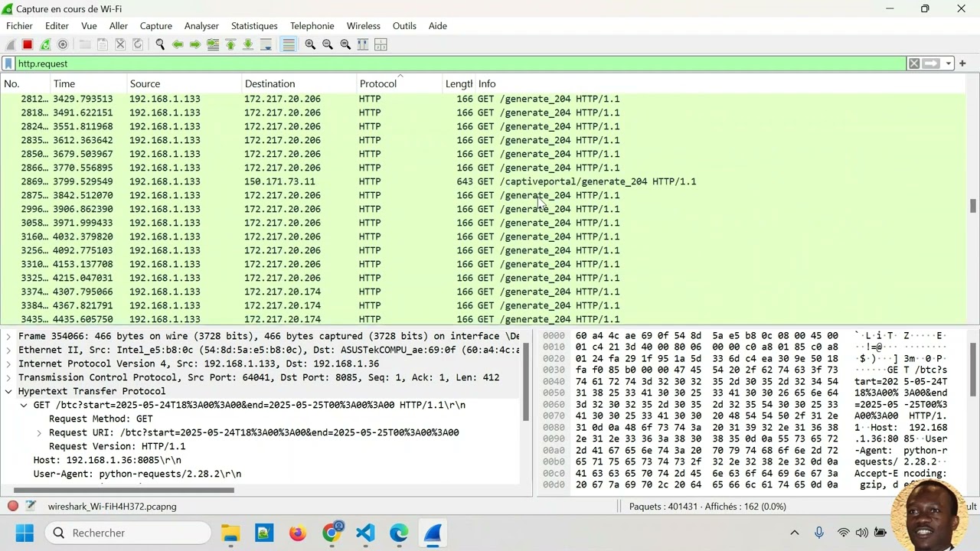Open the Telephonie menu

point(312,26)
